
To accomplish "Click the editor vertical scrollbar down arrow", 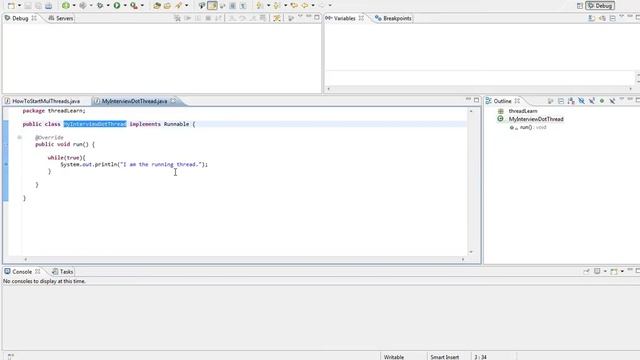I will tap(471, 252).
